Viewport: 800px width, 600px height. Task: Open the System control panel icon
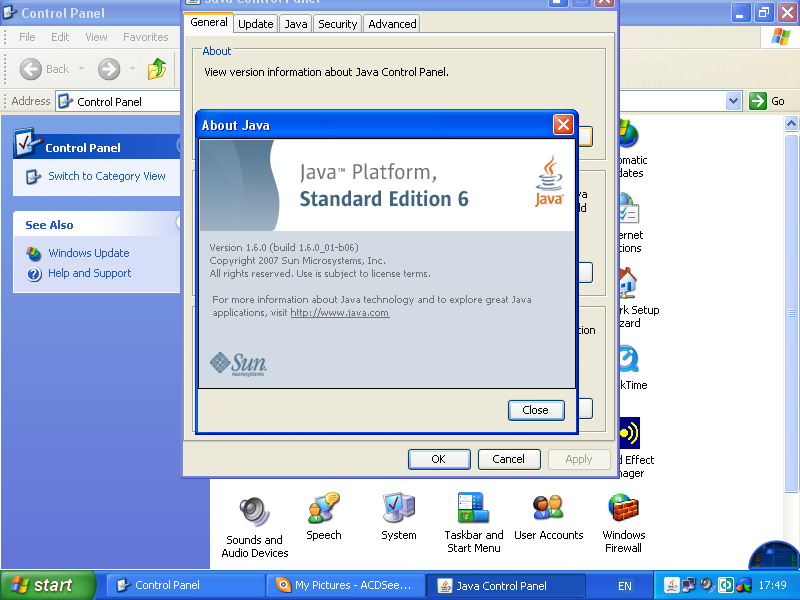(x=398, y=508)
